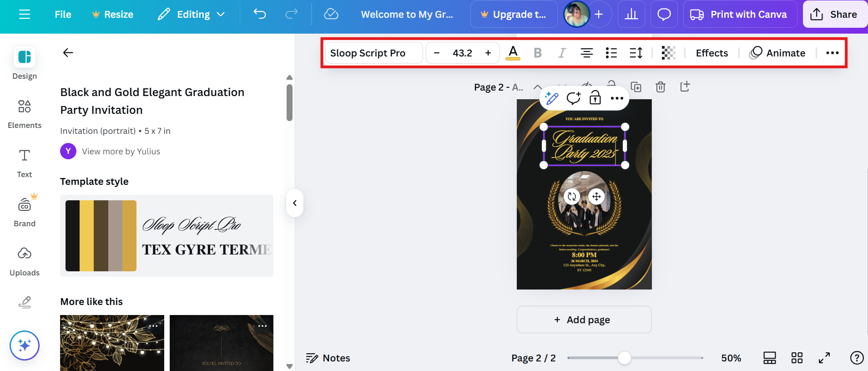Lock the selected text element
The width and height of the screenshot is (868, 371).
[595, 98]
